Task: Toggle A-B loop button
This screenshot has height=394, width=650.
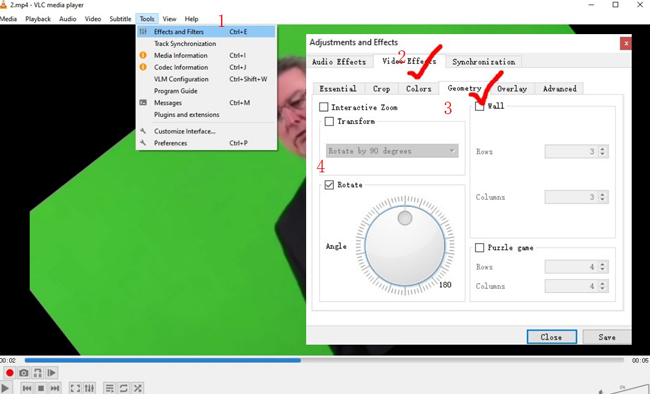Action: click(x=38, y=373)
